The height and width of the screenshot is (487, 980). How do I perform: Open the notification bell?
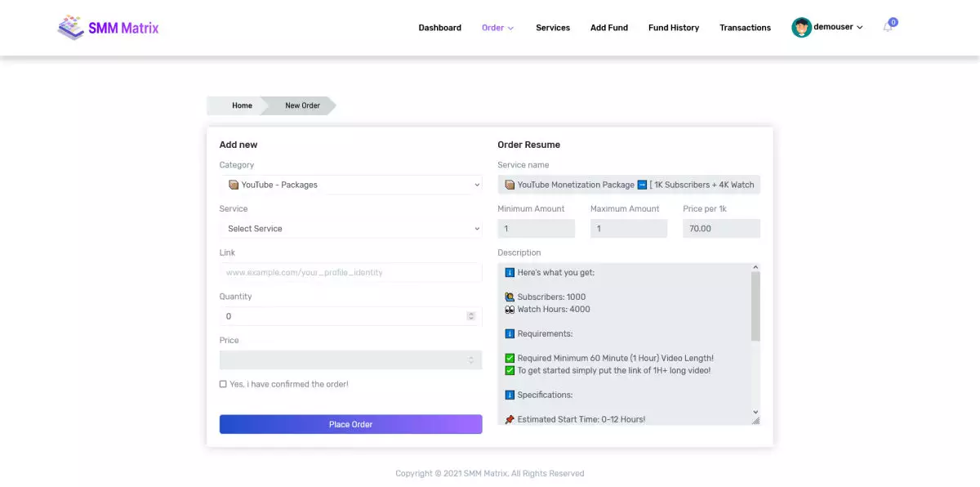[888, 28]
